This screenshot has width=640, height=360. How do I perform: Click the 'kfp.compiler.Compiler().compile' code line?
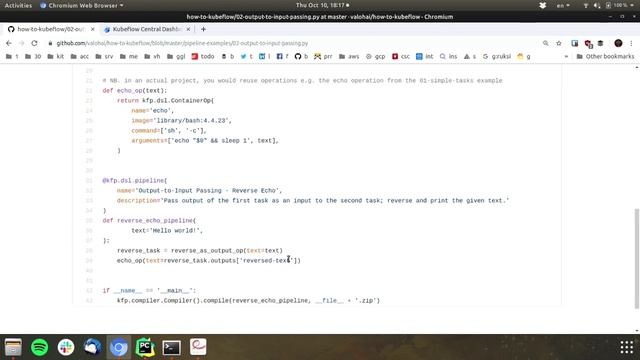pos(248,300)
